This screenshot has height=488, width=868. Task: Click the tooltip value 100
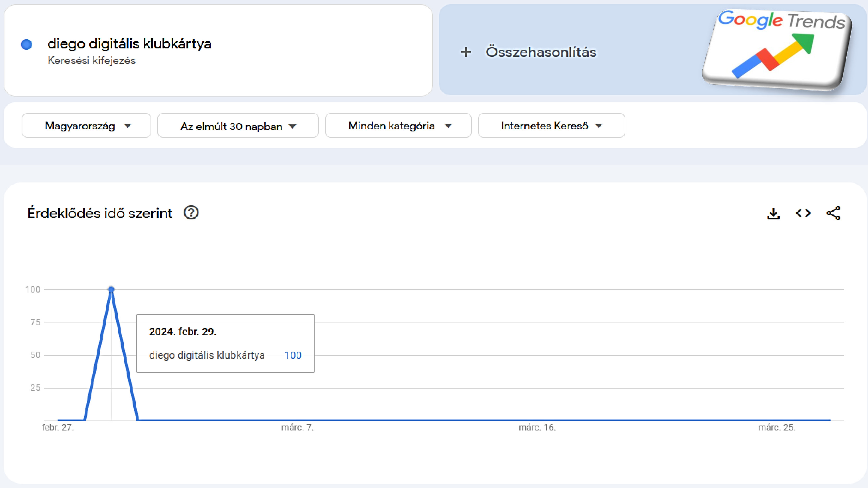[293, 355]
